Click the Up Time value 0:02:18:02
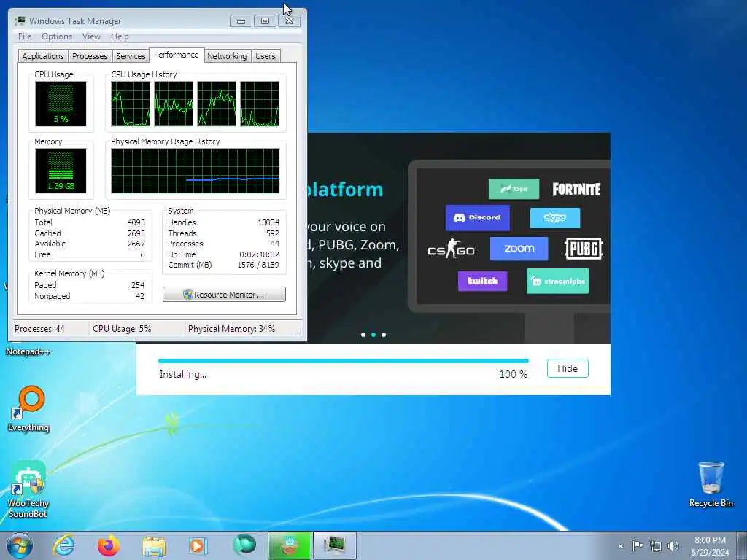 click(x=259, y=254)
